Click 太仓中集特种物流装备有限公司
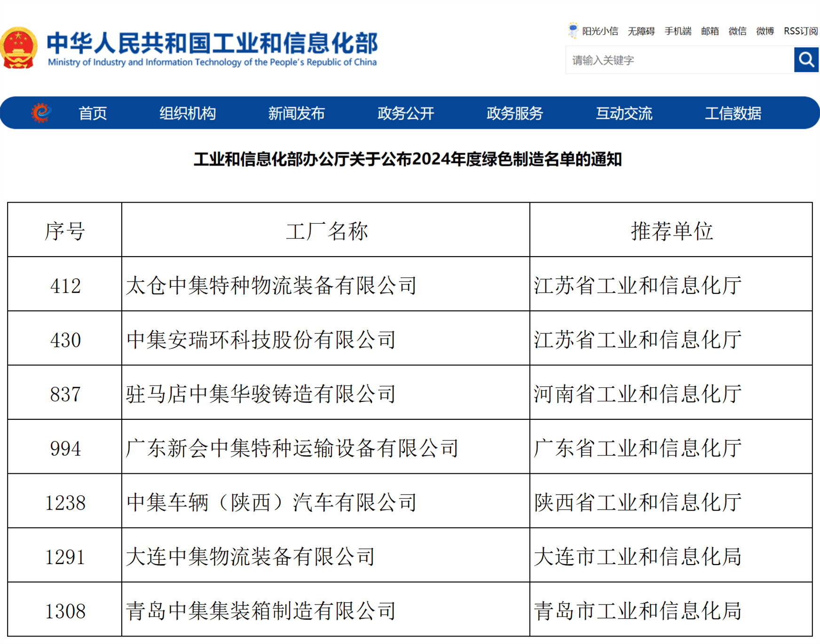This screenshot has height=644, width=820. pyautogui.click(x=271, y=285)
